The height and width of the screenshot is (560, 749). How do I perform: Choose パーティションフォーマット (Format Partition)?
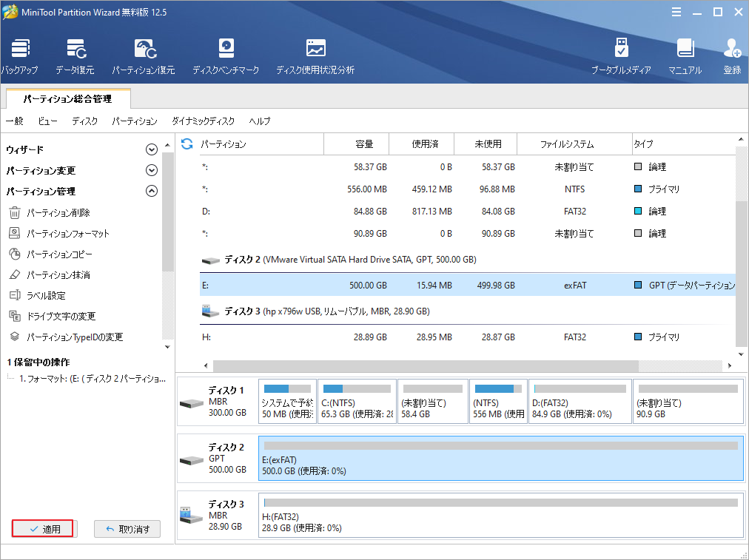click(59, 234)
